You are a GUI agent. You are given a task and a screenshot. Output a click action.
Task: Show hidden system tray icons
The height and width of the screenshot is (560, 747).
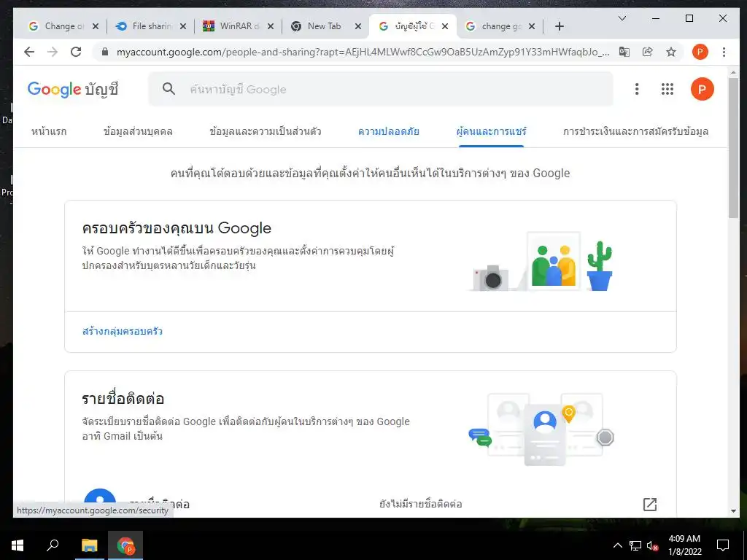[617, 545]
